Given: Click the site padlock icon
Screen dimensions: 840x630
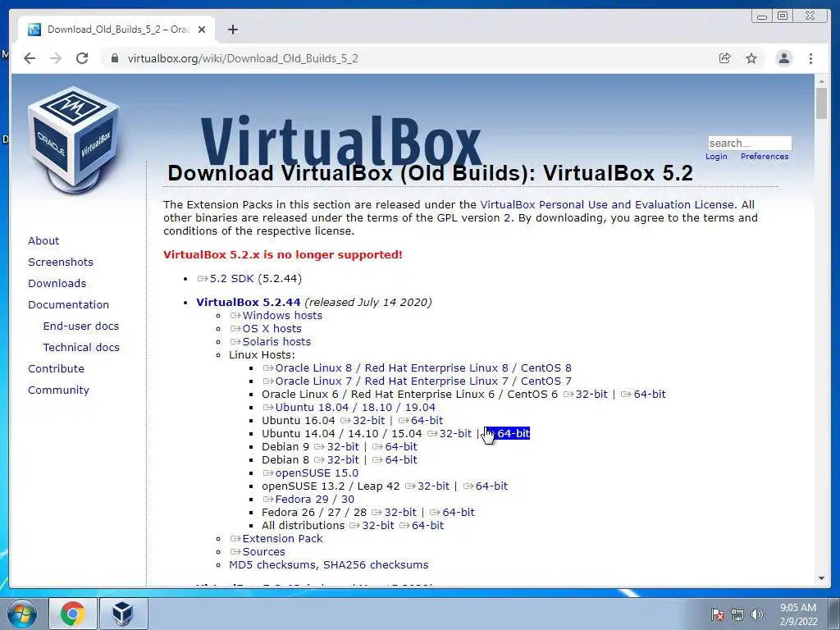Looking at the screenshot, I should point(114,58).
